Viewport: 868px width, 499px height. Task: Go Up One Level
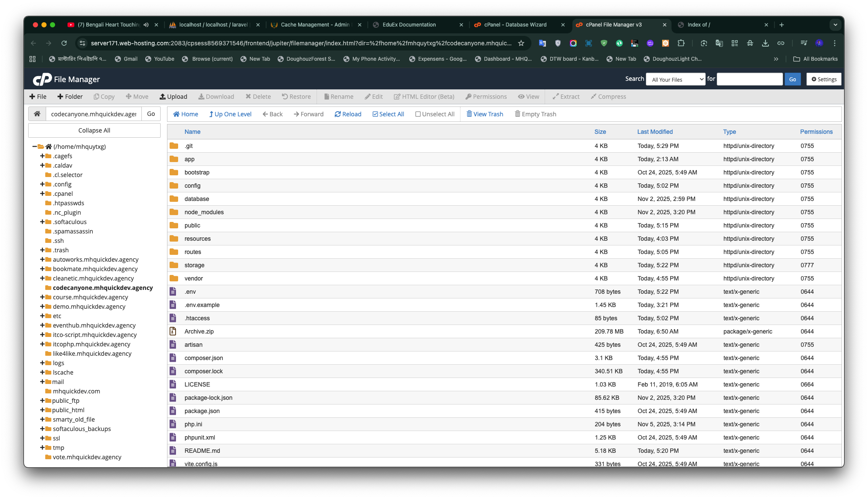[230, 114]
